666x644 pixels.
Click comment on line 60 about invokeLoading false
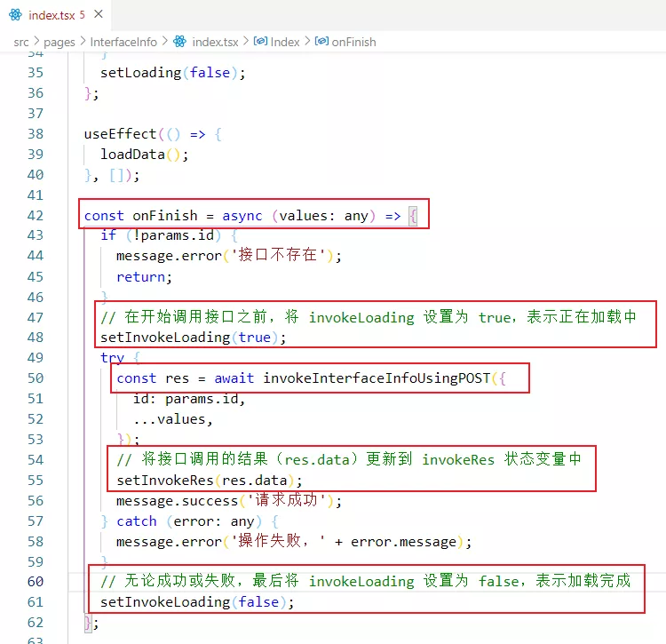[366, 581]
